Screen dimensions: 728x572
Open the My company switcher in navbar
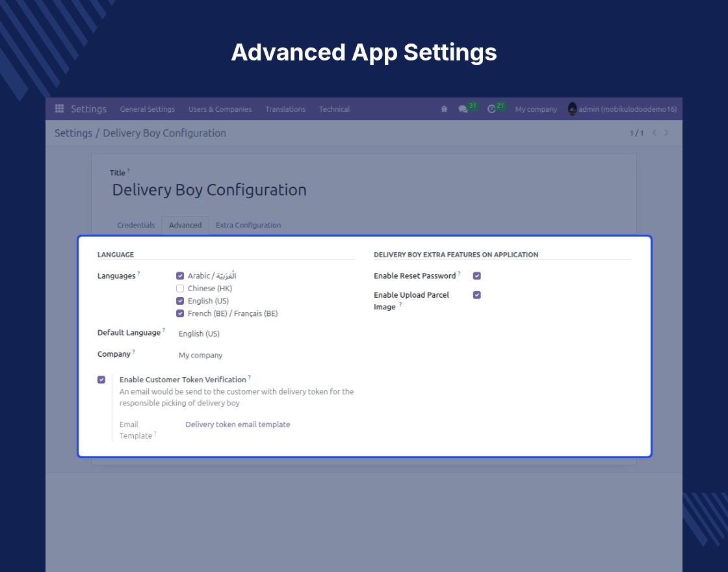pos(536,109)
